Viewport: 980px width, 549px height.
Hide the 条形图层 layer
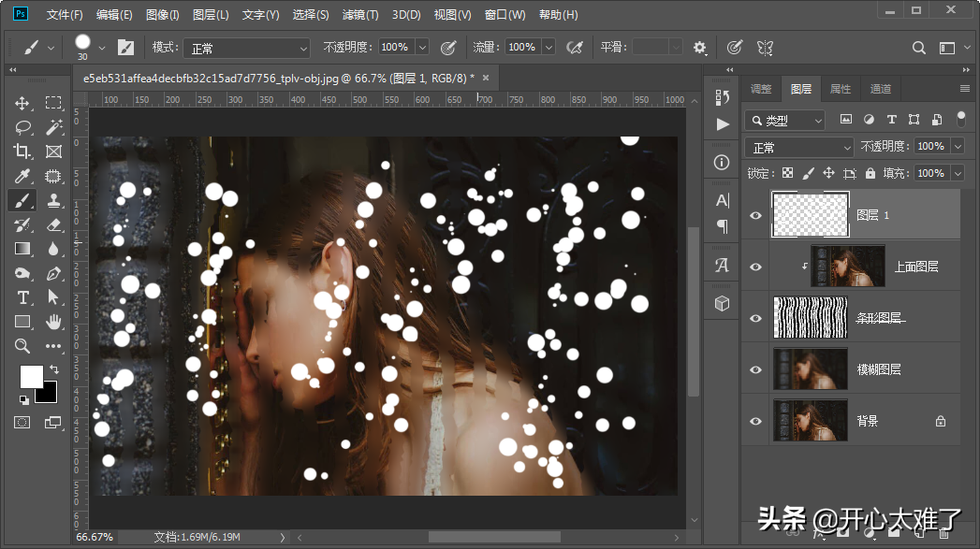pyautogui.click(x=755, y=318)
